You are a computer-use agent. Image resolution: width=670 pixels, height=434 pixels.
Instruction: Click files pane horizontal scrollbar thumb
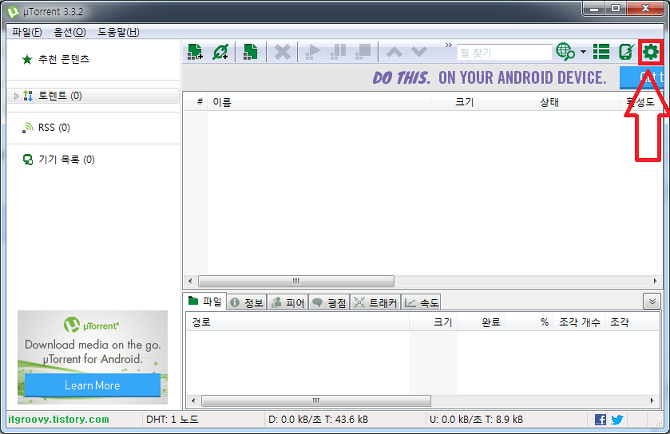pyautogui.click(x=316, y=401)
